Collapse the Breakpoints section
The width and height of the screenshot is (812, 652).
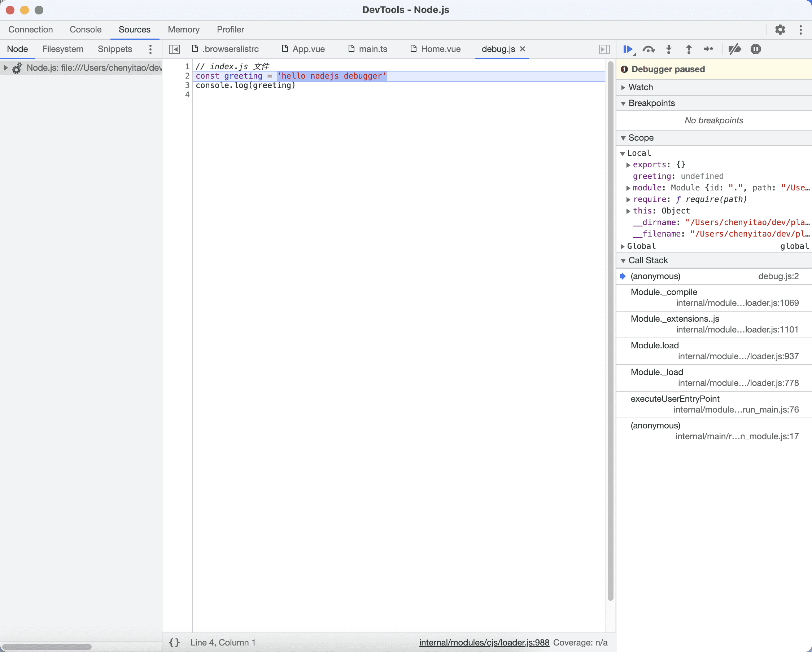click(x=623, y=103)
